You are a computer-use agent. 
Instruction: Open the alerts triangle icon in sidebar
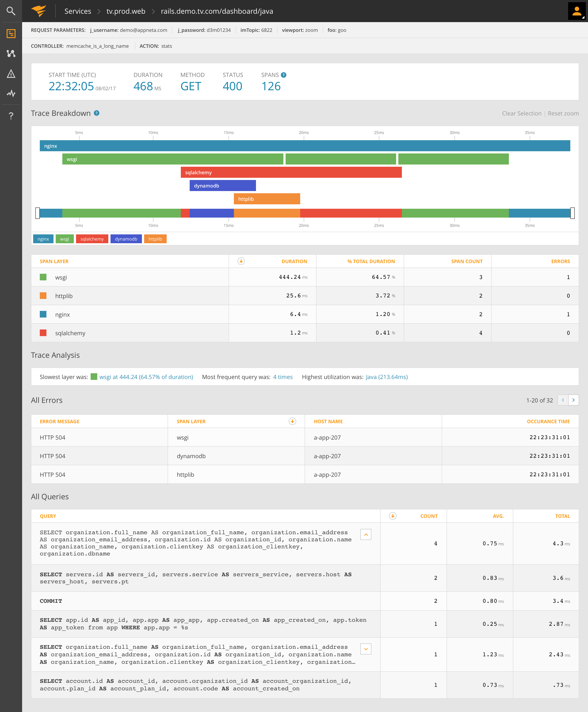(x=11, y=73)
